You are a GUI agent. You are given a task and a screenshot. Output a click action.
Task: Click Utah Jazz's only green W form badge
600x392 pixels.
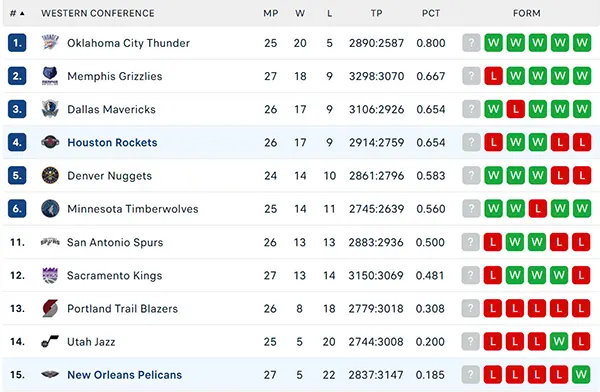(x=559, y=341)
